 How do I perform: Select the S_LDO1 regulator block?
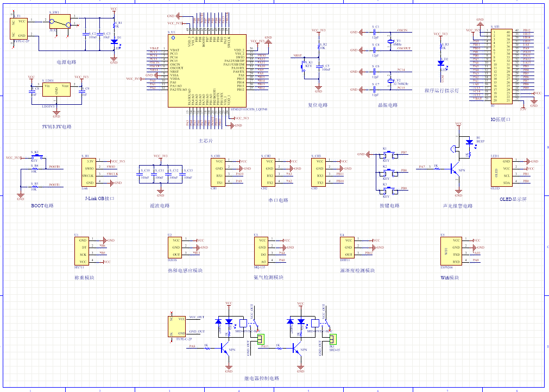[x=56, y=89]
